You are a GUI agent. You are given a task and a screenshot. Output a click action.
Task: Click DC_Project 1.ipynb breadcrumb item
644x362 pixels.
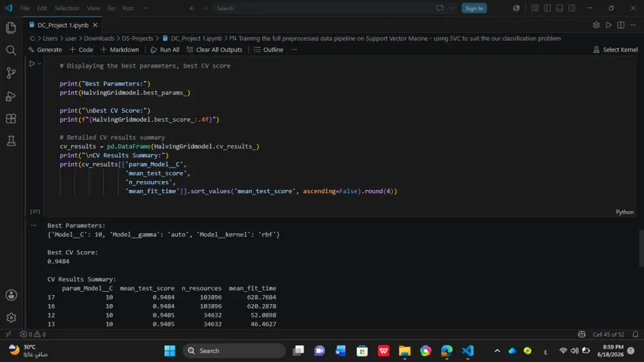[192, 38]
